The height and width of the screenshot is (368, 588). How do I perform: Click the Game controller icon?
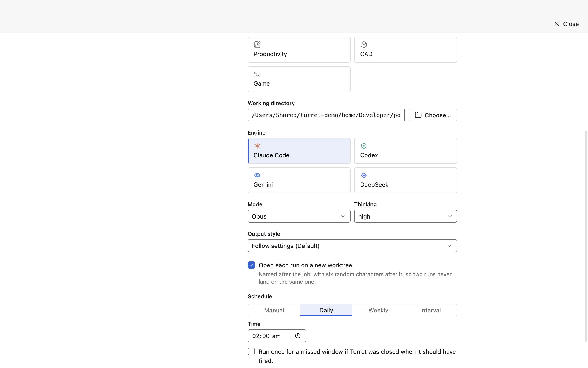(257, 74)
